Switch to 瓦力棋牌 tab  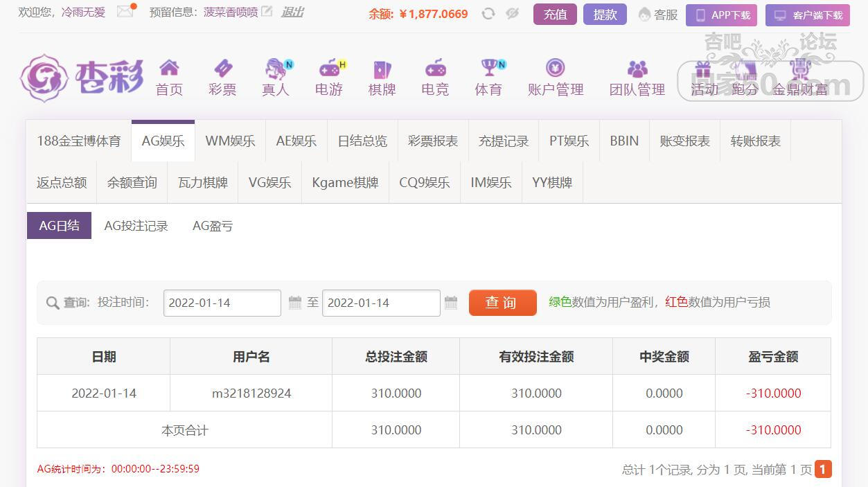(x=203, y=183)
